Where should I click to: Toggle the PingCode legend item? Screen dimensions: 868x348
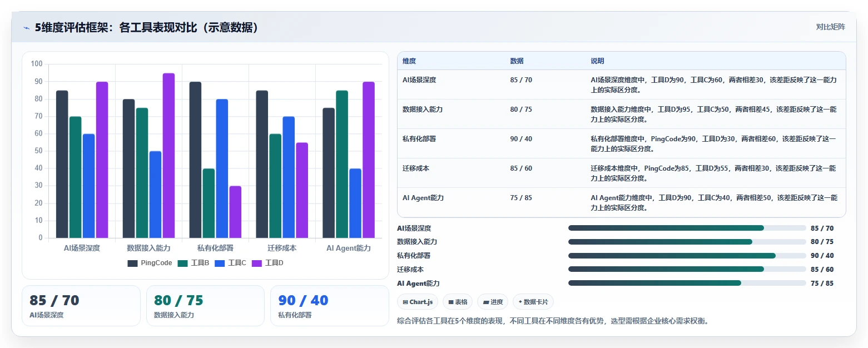(150, 264)
